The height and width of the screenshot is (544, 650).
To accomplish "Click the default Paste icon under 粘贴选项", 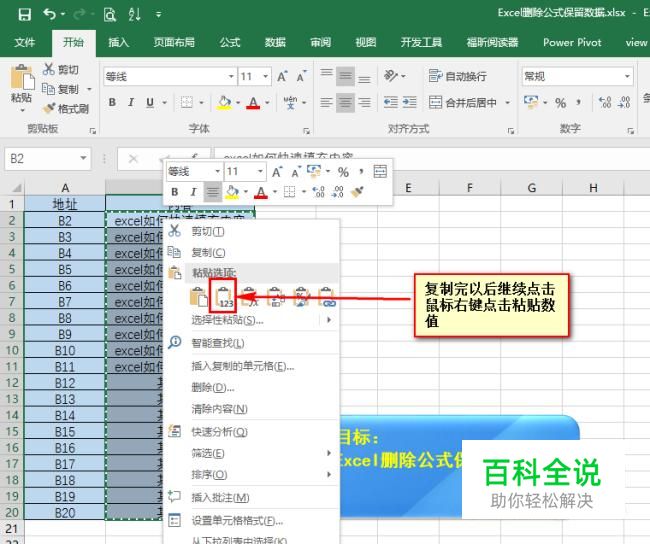I will [198, 297].
